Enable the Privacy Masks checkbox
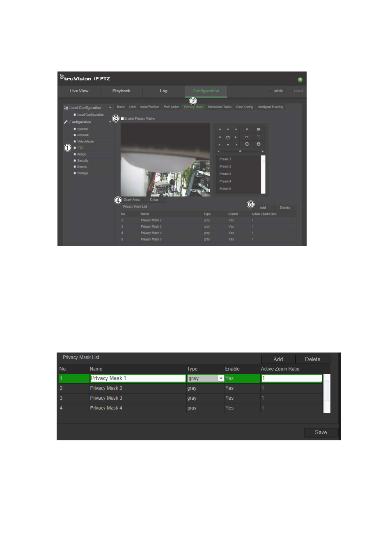Image resolution: width=392 pixels, height=554 pixels. pyautogui.click(x=122, y=119)
